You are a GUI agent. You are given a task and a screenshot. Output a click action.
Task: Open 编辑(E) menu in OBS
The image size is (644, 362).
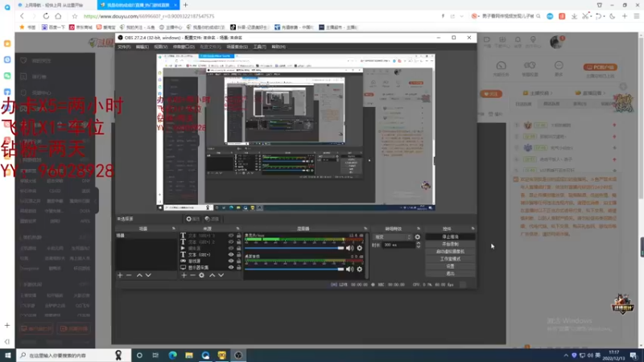click(142, 47)
